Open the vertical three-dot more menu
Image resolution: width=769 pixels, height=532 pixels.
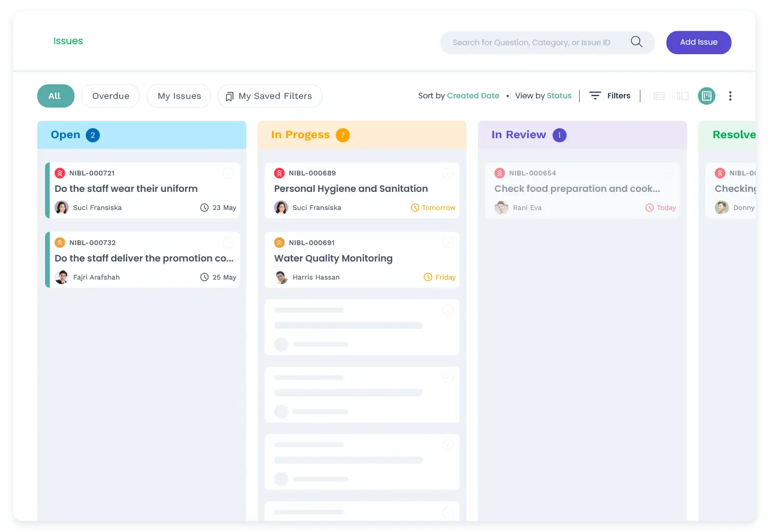point(730,96)
